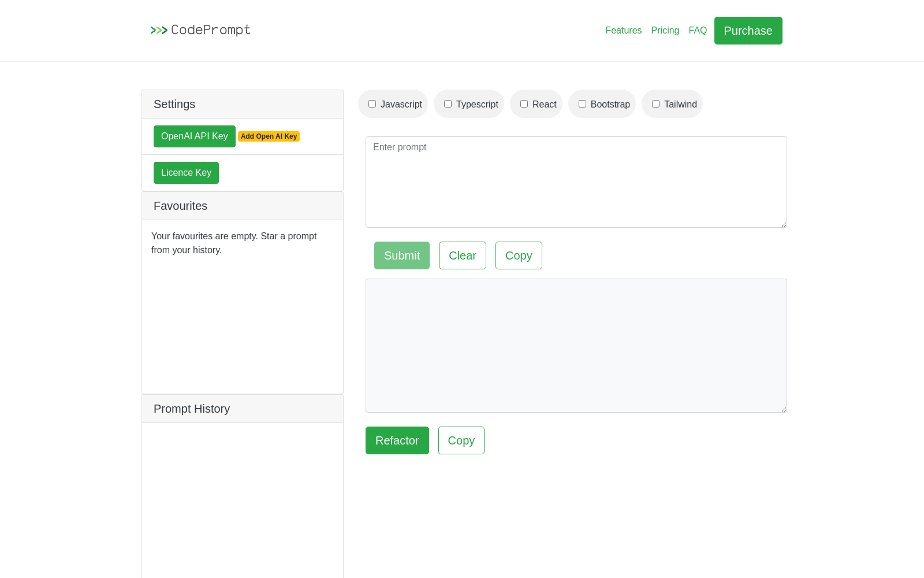The width and height of the screenshot is (924, 578).
Task: Click the CodePrompt logo
Action: (200, 30)
